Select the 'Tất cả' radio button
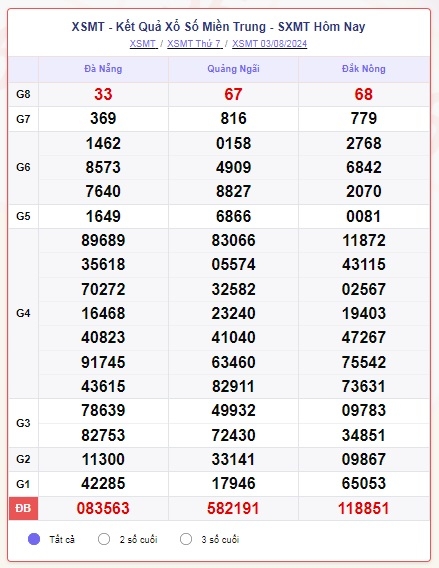Screen dimensions: 439x568 [34, 539]
